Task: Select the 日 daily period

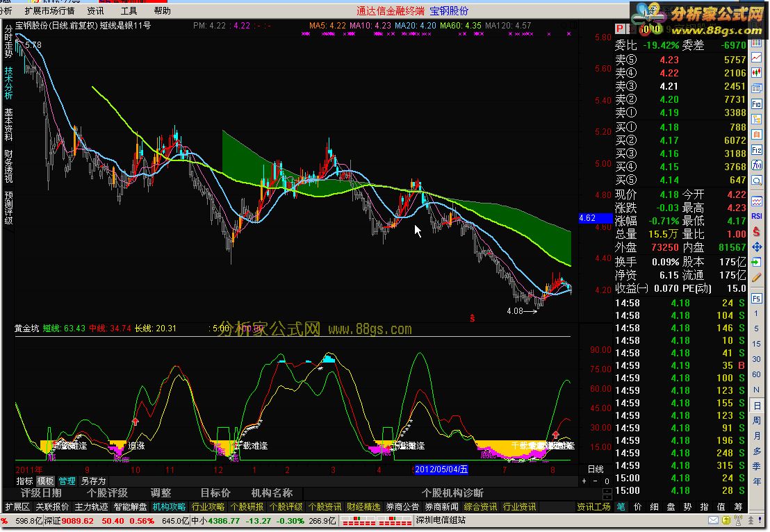Action: 757,406
